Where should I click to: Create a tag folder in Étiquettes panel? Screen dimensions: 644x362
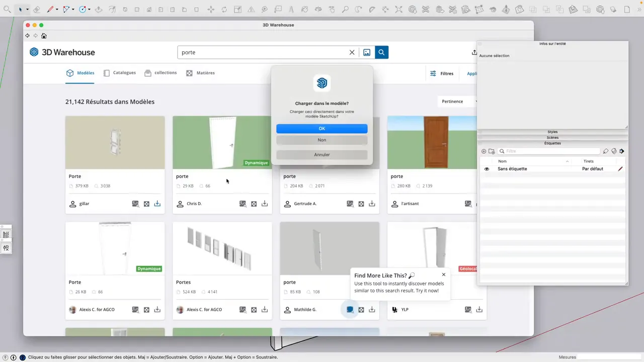click(x=492, y=151)
